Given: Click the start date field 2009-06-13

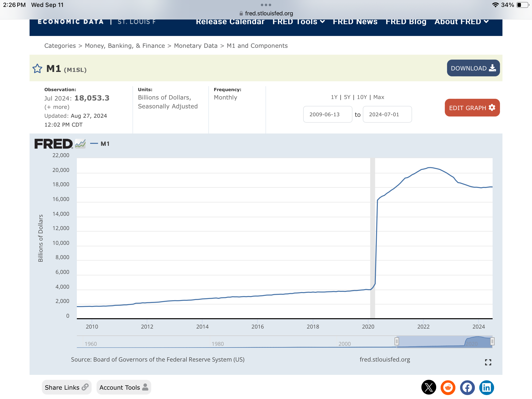Looking at the screenshot, I should click(x=328, y=115).
